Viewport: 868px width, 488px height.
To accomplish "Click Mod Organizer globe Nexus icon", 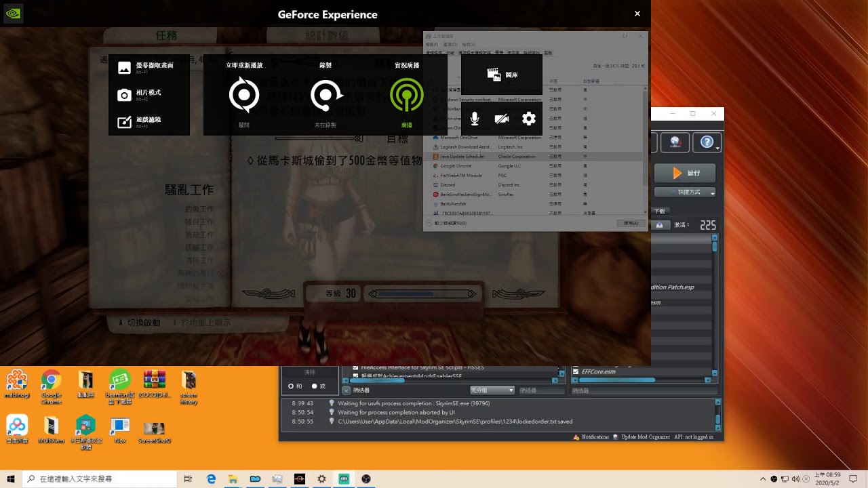I will (675, 142).
